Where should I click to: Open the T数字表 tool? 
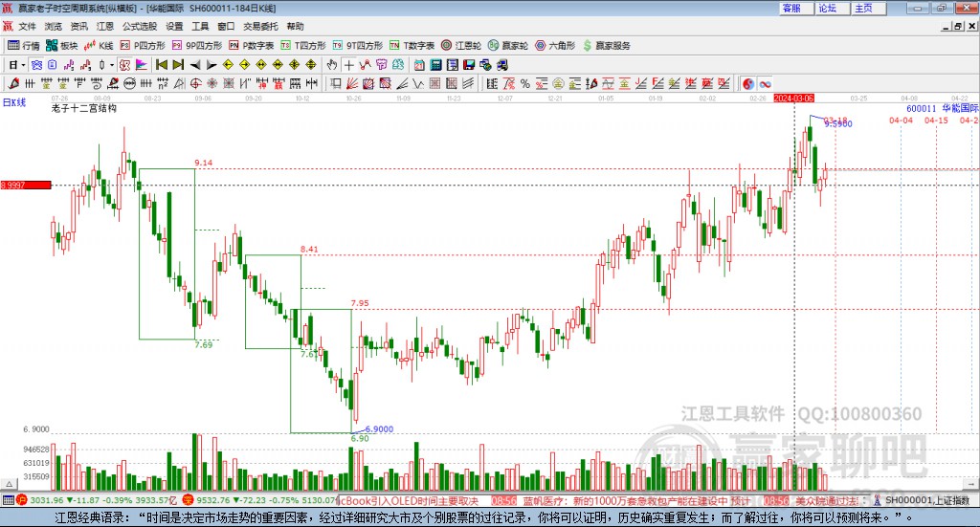tap(412, 46)
